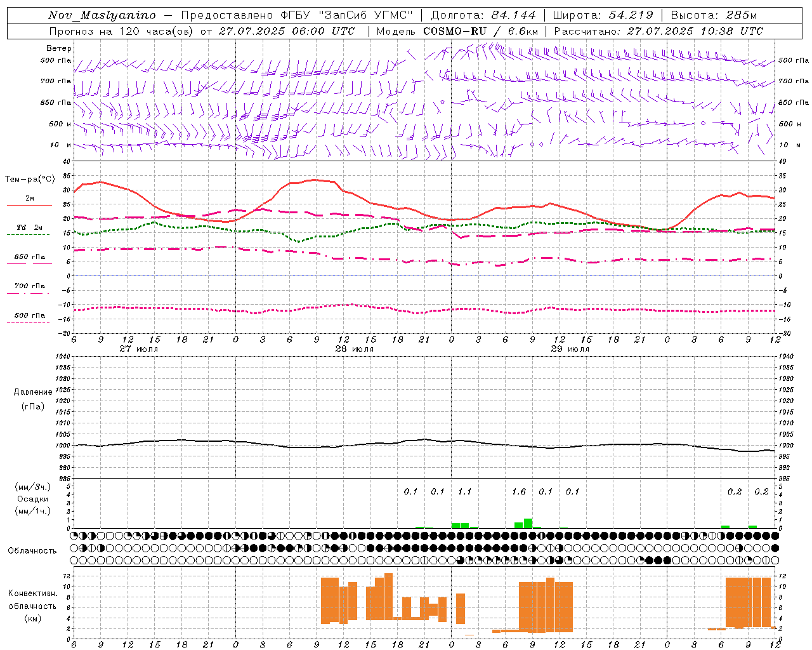This screenshot has width=812, height=650.
Task: Click the "700 гПа" entry in the temperature legend
Action: 30,286
